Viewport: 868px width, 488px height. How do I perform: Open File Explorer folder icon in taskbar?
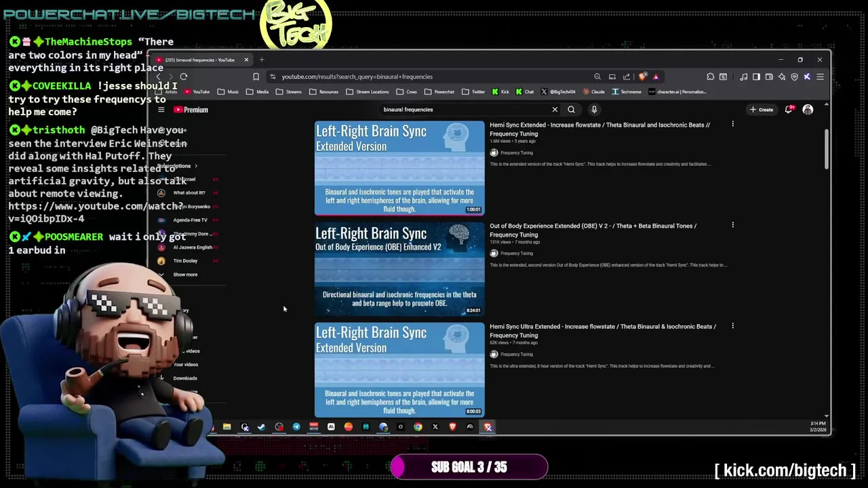pos(226,427)
